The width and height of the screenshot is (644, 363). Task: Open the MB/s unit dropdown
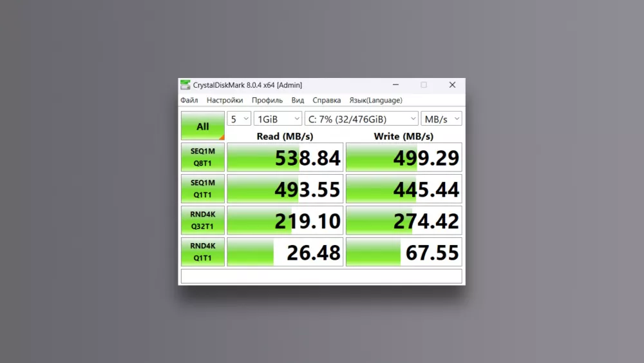click(x=442, y=119)
